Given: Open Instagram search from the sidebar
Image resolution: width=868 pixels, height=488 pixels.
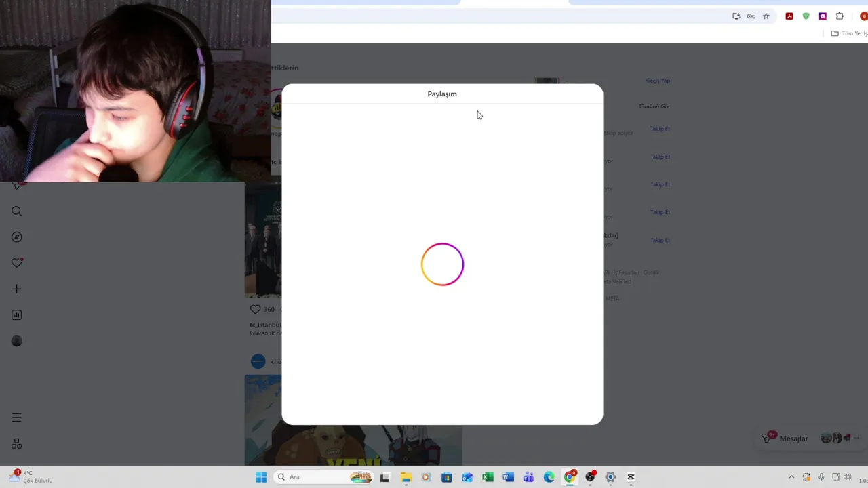Looking at the screenshot, I should [x=17, y=211].
